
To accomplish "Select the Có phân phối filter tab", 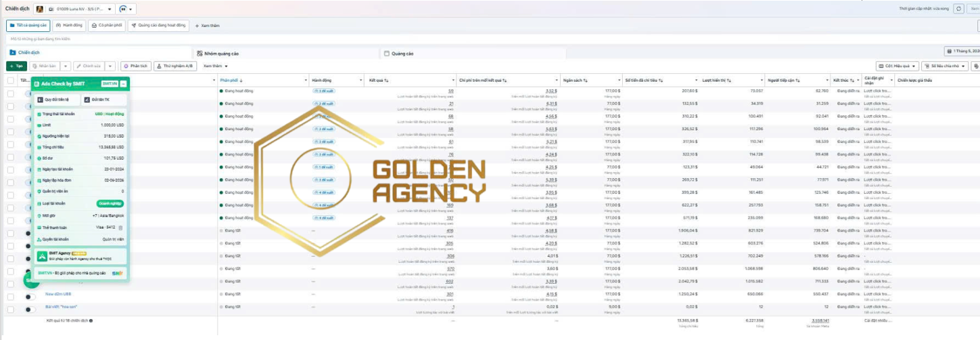I will 107,25.
